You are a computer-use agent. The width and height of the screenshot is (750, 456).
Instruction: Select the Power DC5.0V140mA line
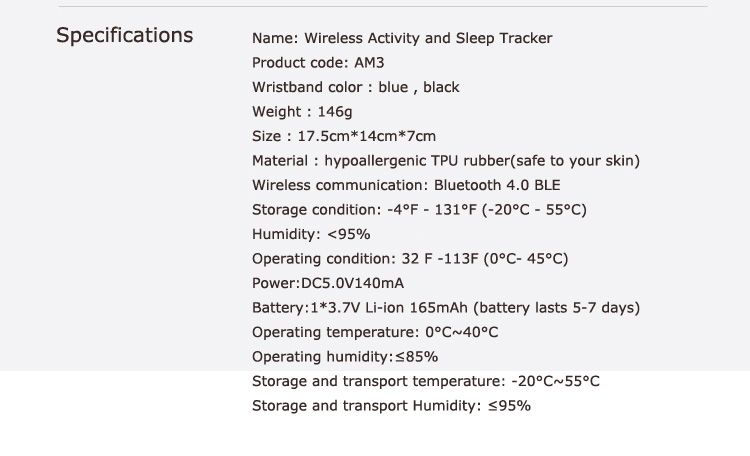click(x=328, y=283)
